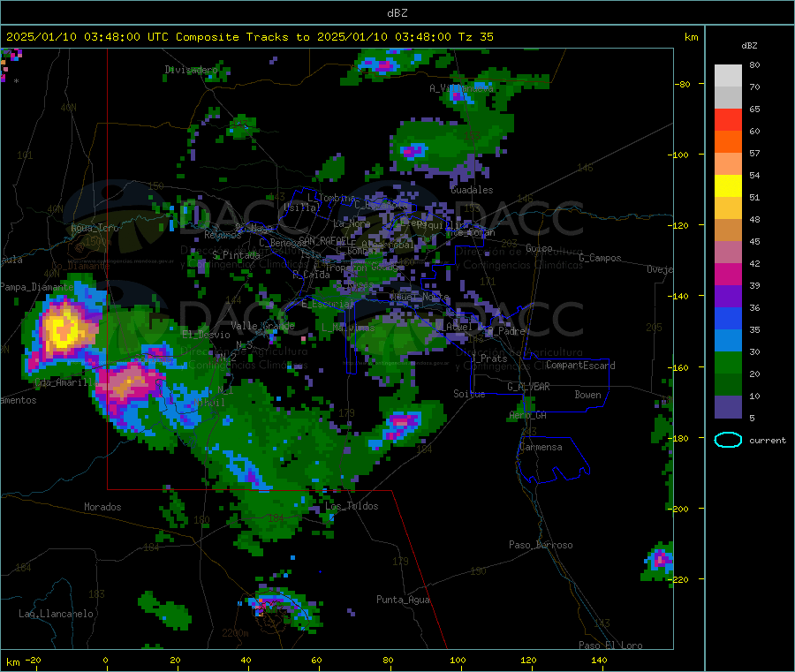Click the 'R_Padre' map label
Image resolution: width=795 pixels, height=672 pixels.
(x=506, y=331)
